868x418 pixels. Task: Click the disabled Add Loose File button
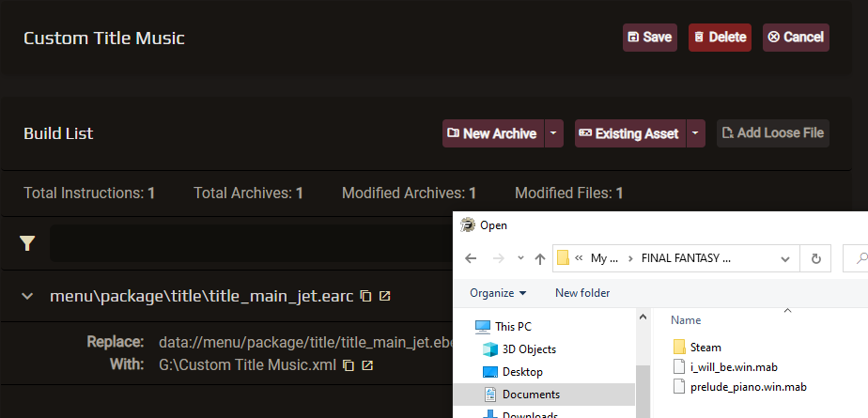point(773,133)
